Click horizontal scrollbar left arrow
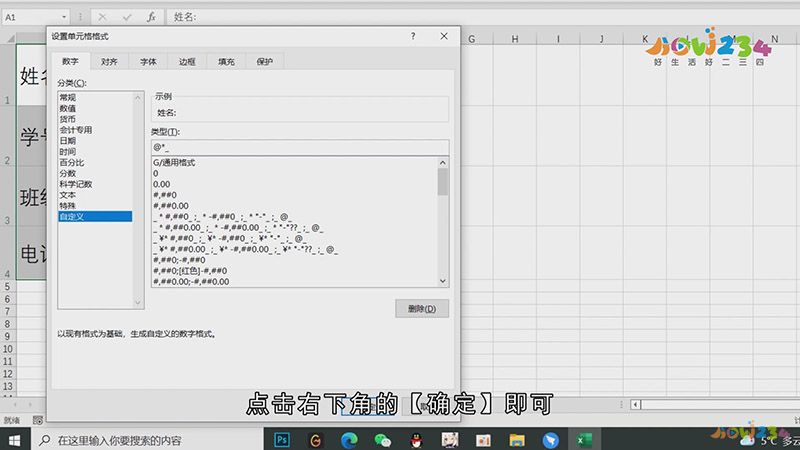Viewport: 800px width, 450px height. pos(636,405)
